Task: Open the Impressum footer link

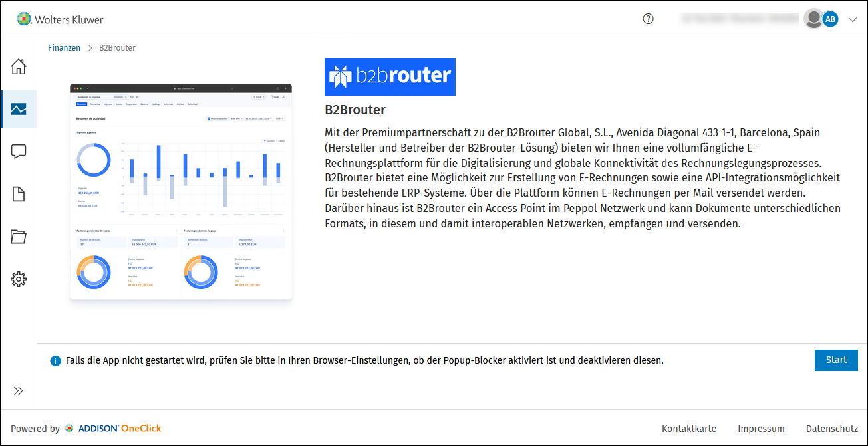Action: tap(761, 429)
